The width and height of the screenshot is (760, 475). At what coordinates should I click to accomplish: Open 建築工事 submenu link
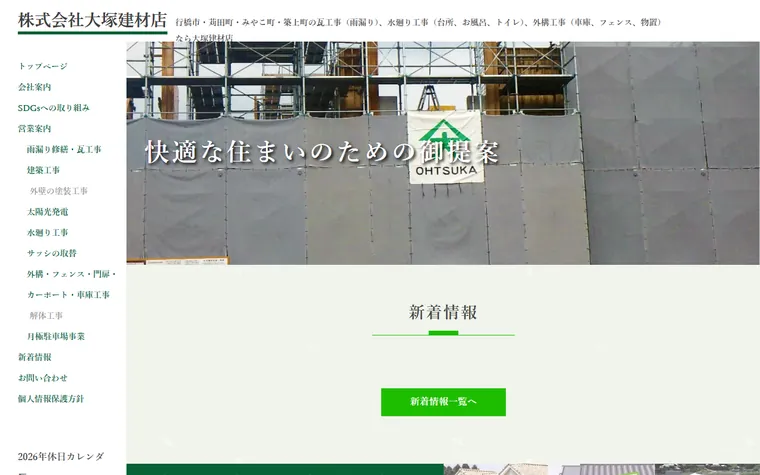click(x=43, y=171)
